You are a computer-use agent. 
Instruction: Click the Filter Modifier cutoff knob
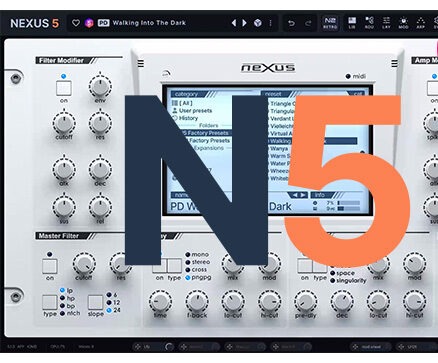tap(64, 123)
